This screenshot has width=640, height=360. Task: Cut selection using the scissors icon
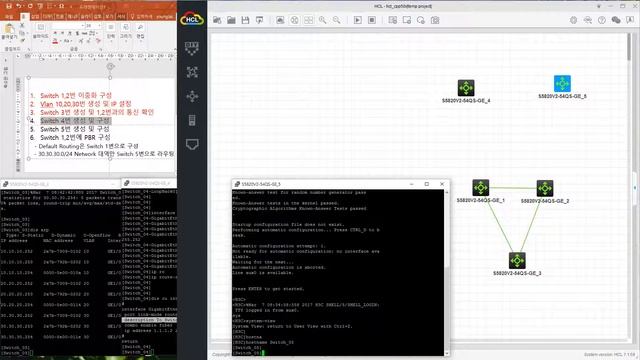(x=22, y=26)
